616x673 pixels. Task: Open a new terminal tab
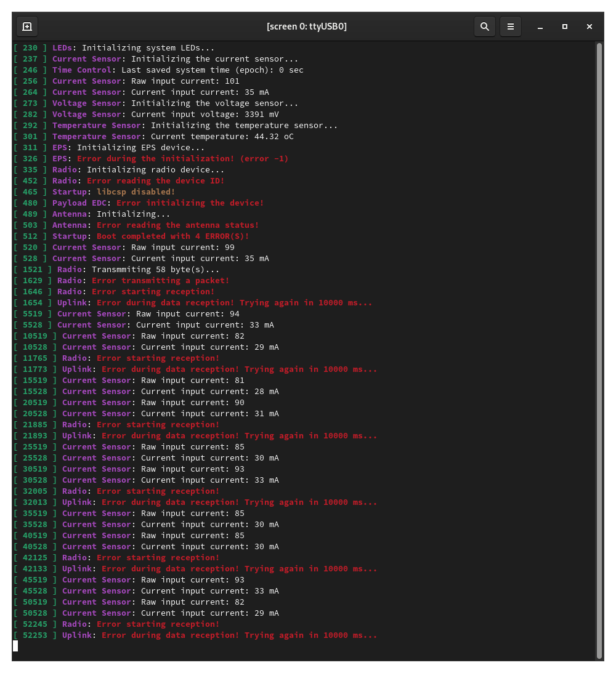pyautogui.click(x=27, y=26)
